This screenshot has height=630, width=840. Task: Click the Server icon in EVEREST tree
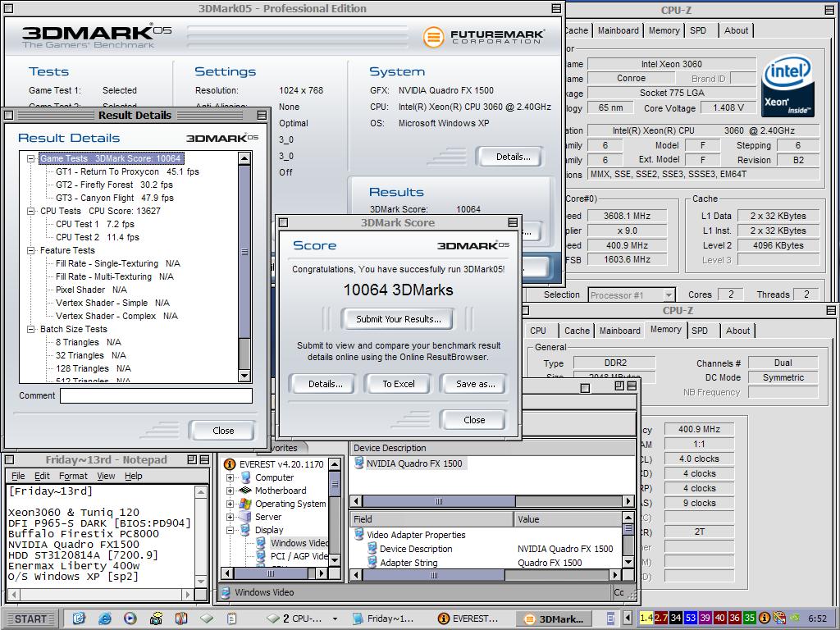[x=245, y=517]
